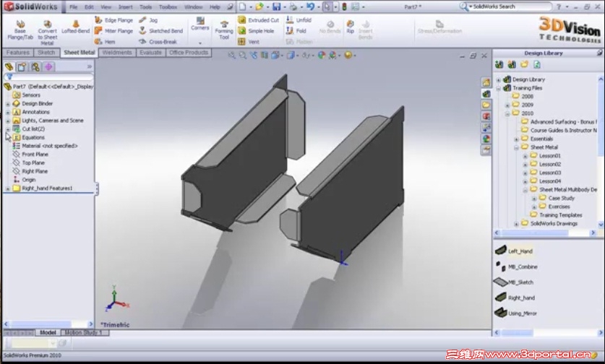Switch to the Evaluate tab
605x364 pixels.
tap(150, 53)
